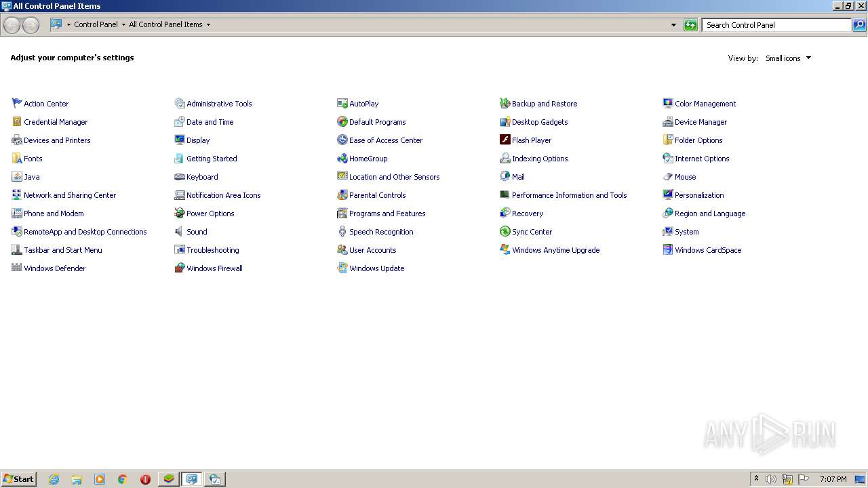Open Windows Defender link
868x488 pixels.
pos(55,268)
